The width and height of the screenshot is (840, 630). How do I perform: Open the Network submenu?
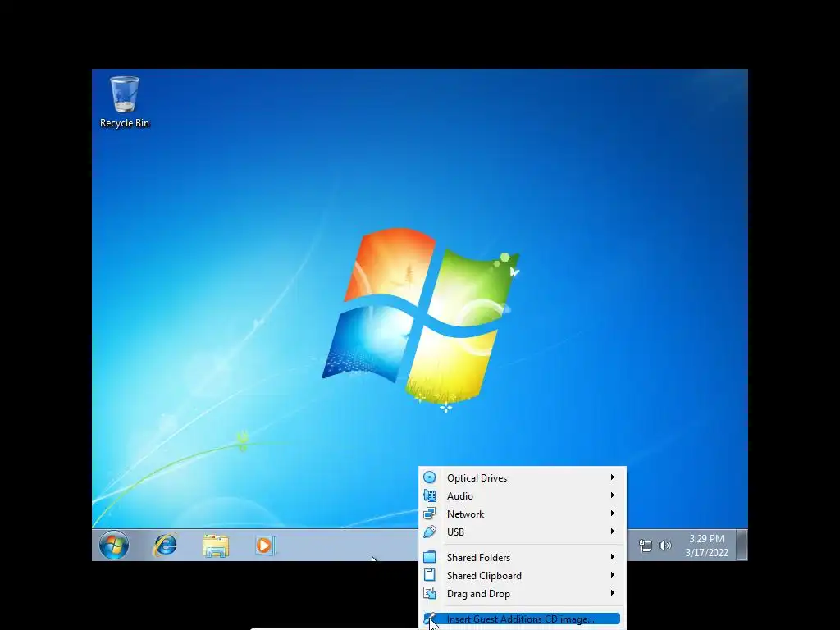click(x=522, y=514)
